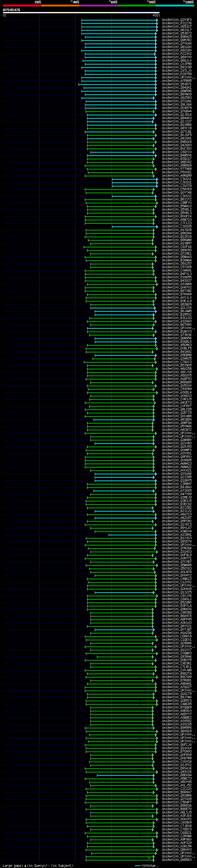Click the white AV545476 query sequence bar
Screen dimensions: 197x868
(x=81, y=12)
